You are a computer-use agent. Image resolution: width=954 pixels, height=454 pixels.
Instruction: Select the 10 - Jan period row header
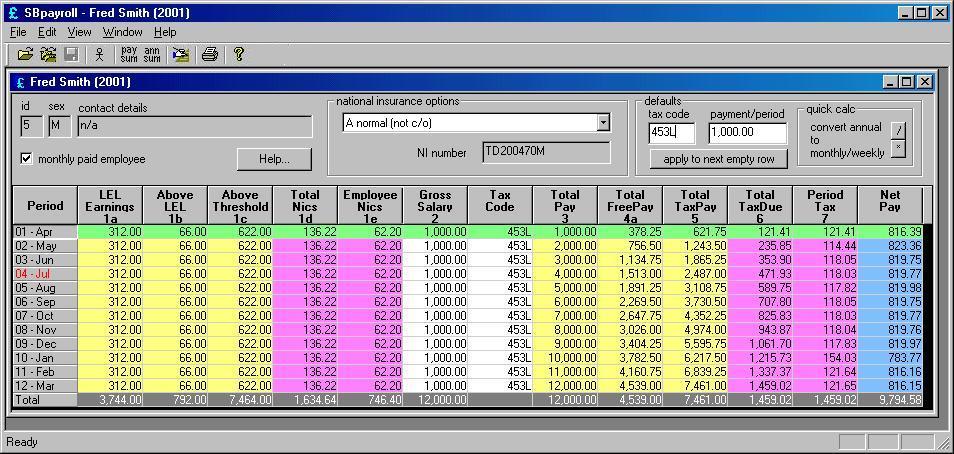45,357
